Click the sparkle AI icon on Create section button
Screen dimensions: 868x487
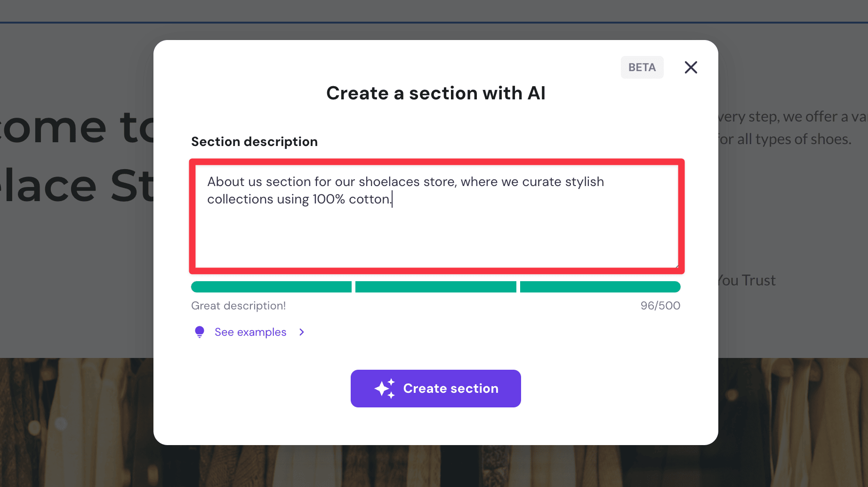tap(385, 389)
